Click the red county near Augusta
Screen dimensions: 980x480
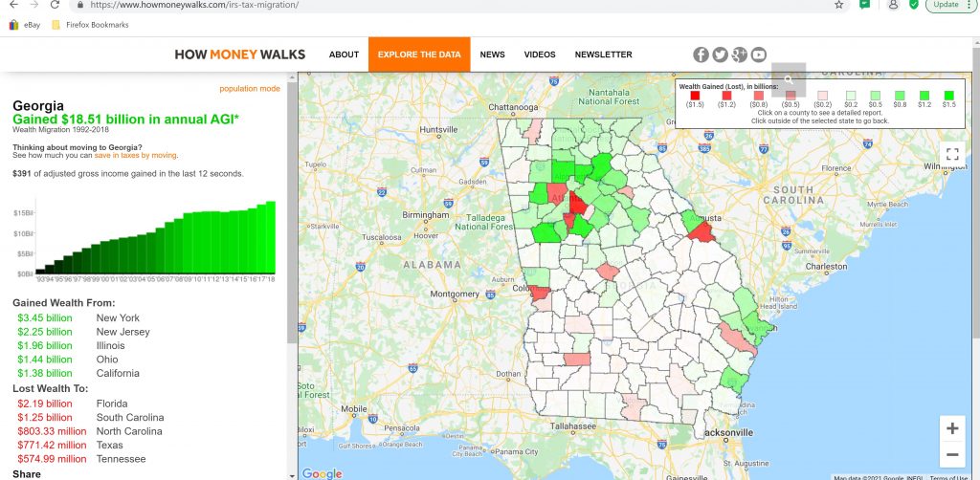tap(702, 233)
